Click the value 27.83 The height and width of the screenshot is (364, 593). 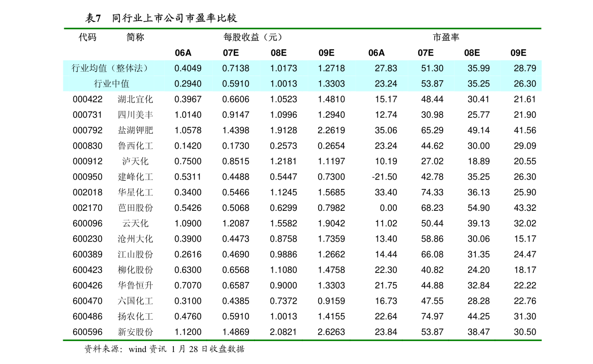coord(386,68)
